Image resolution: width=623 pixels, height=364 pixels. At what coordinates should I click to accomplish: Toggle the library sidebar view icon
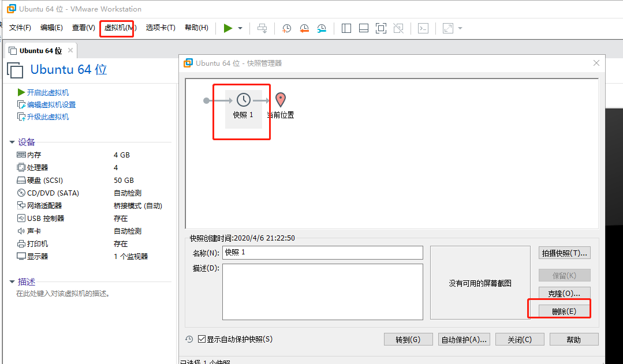coord(346,28)
